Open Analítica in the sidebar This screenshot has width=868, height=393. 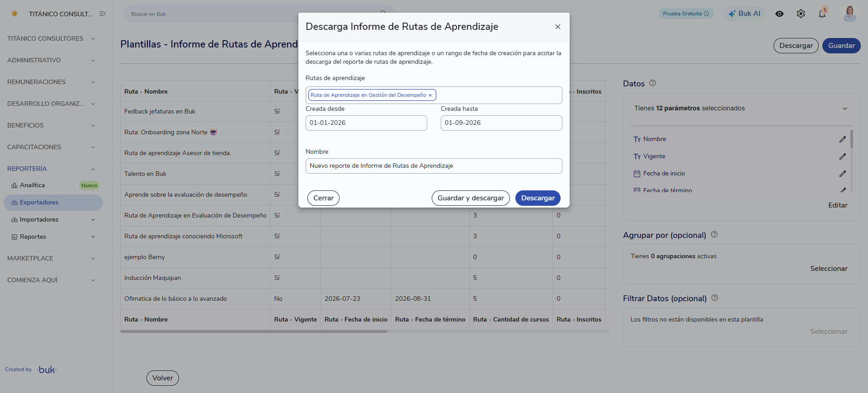click(53, 185)
